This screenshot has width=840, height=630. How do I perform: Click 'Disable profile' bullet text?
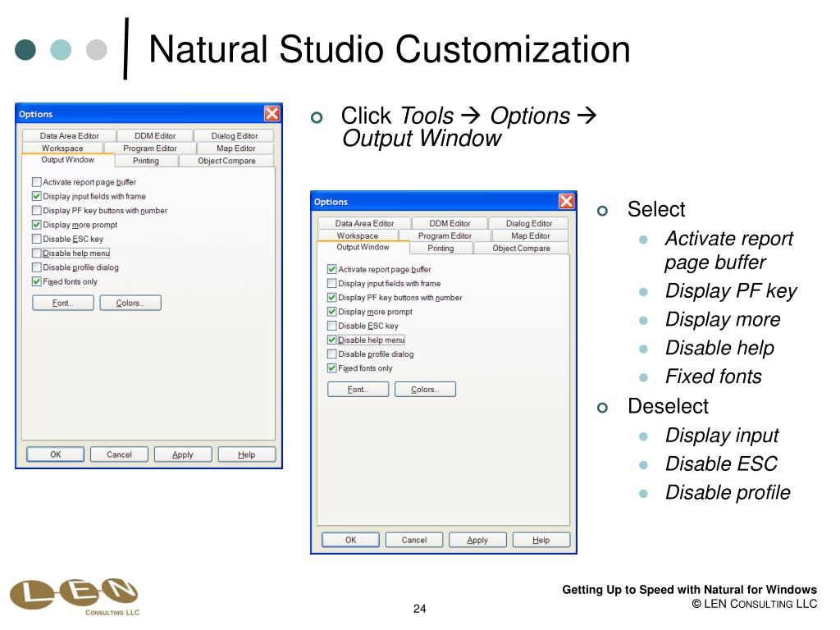(728, 492)
